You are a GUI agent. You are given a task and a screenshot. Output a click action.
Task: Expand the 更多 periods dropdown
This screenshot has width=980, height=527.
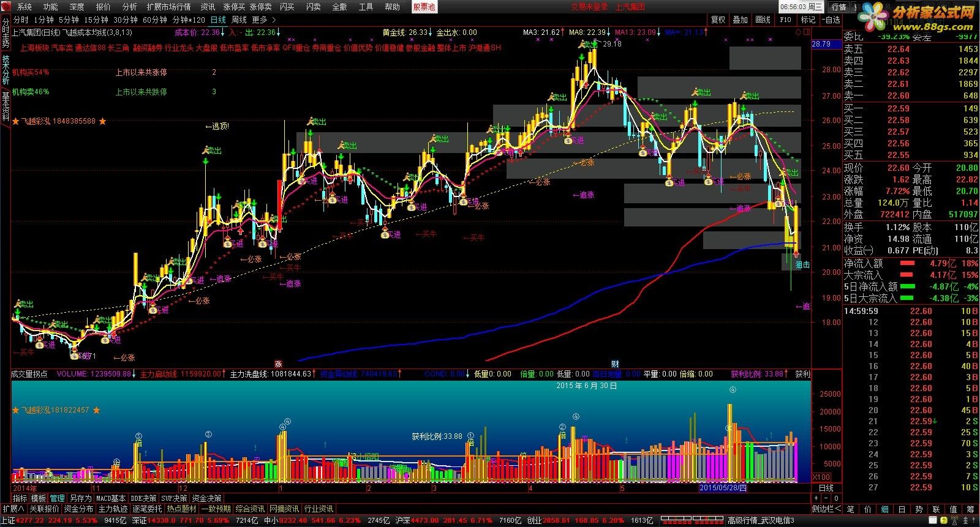pyautogui.click(x=263, y=20)
